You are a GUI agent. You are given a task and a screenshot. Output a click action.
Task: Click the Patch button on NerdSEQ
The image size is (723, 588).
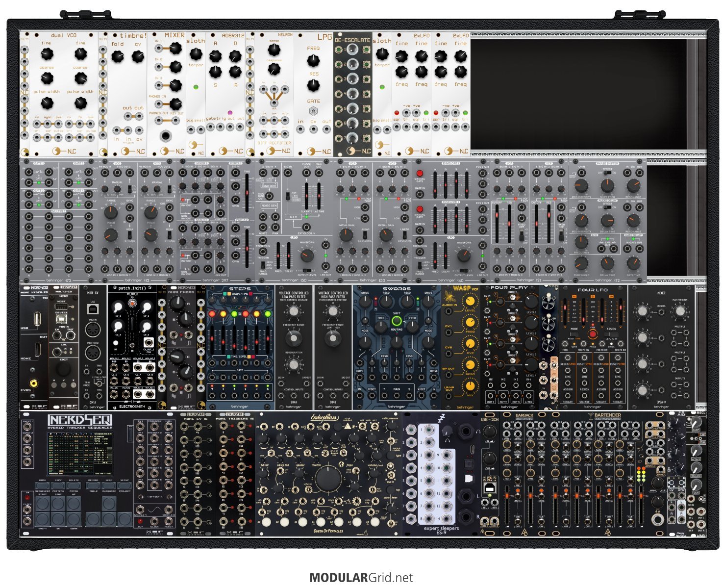[x=74, y=485]
